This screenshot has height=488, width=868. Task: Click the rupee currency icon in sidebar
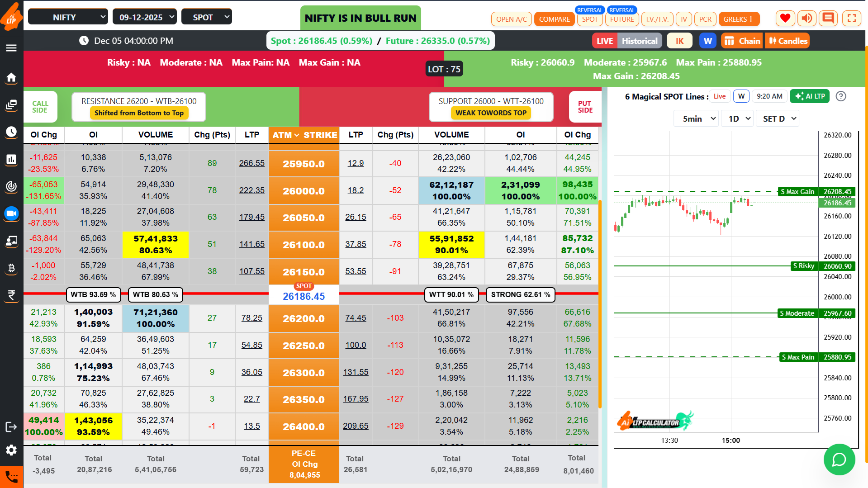point(11,295)
